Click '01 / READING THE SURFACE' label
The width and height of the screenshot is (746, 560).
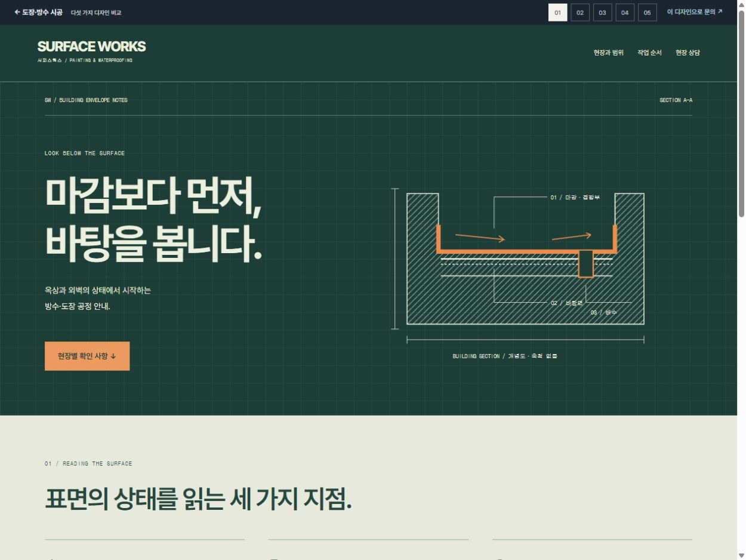[88, 464]
